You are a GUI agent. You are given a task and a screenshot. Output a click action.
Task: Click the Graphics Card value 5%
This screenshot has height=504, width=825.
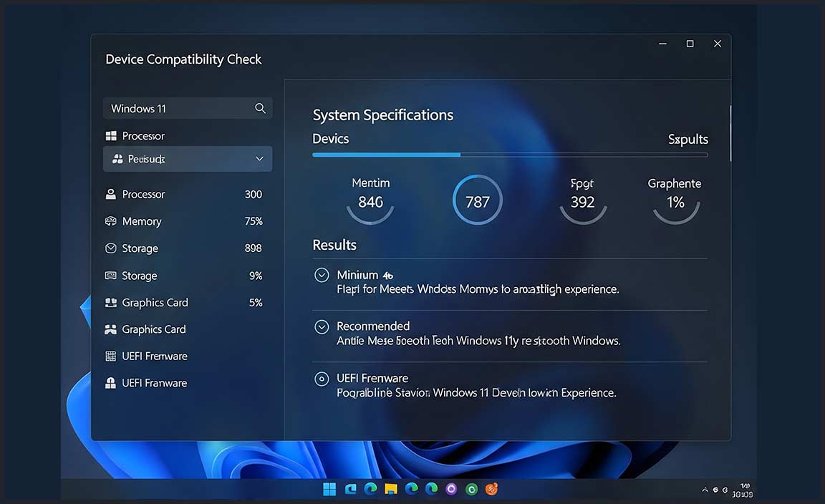256,303
